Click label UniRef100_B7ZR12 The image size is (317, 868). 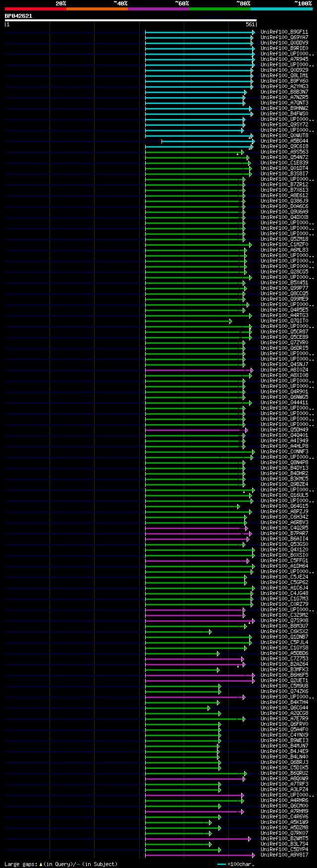tap(284, 184)
